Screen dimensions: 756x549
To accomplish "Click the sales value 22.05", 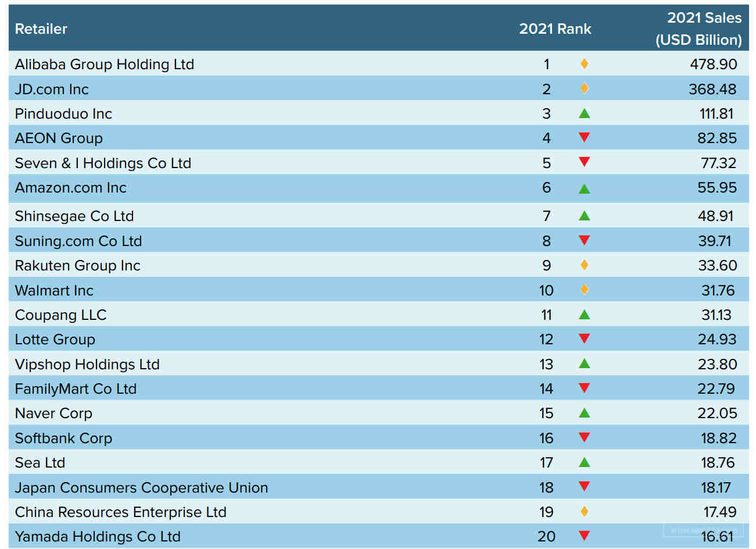I will (717, 413).
